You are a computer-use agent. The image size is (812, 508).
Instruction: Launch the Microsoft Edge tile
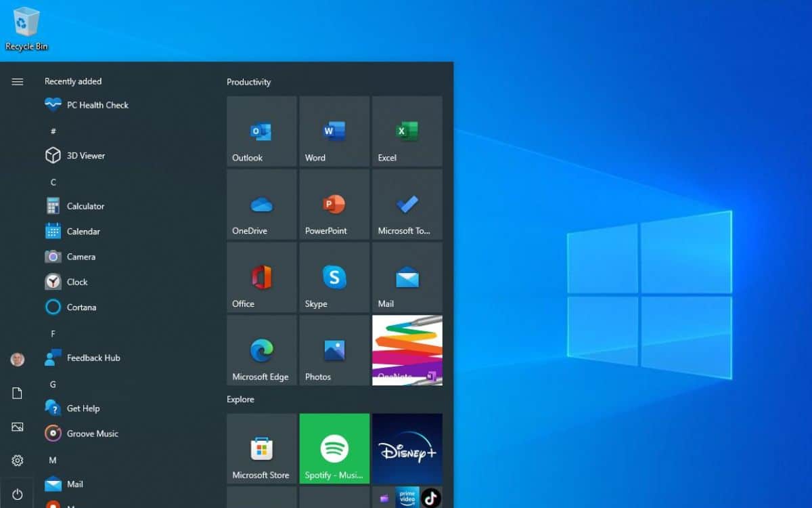click(x=262, y=350)
